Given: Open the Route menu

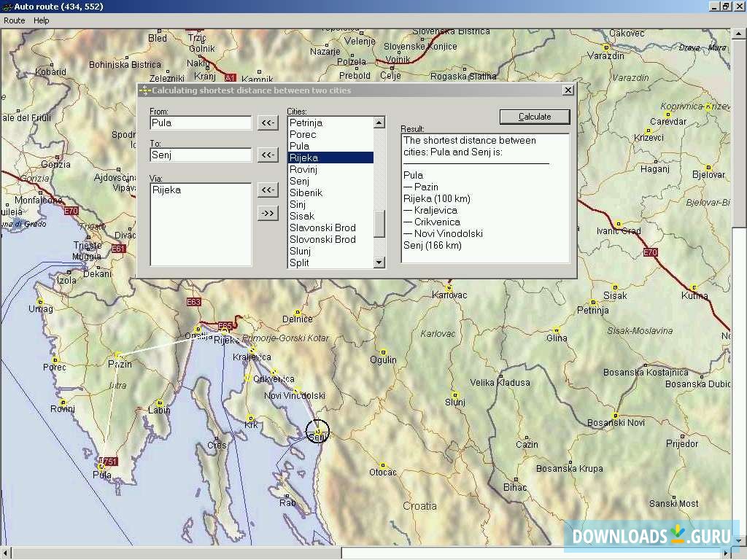Looking at the screenshot, I should pos(14,20).
